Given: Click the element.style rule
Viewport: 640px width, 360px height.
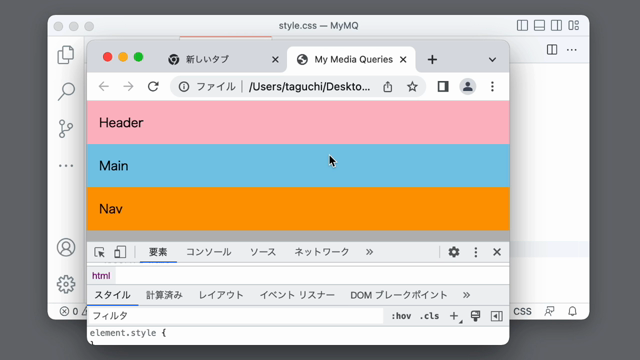Looking at the screenshot, I should pyautogui.click(x=128, y=333).
